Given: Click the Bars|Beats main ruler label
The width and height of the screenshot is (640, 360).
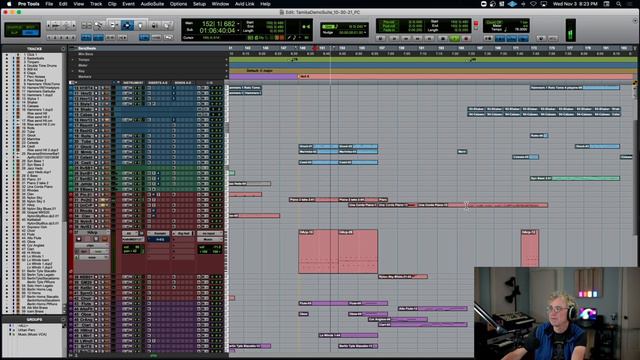Looking at the screenshot, I should pos(87,48).
